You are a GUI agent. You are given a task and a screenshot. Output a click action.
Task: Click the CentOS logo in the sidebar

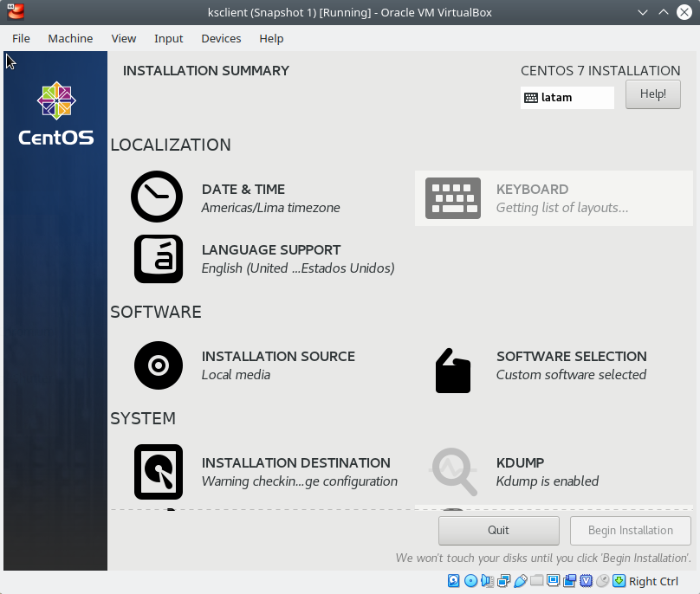[x=56, y=113]
